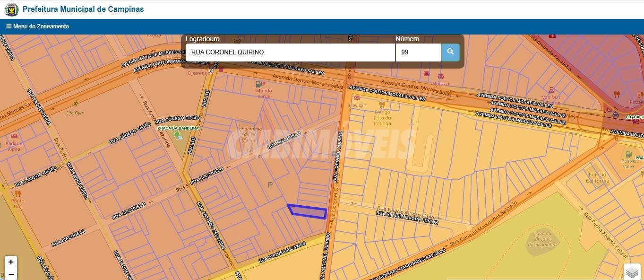Click the Natuzzi furniture store icon
The width and height of the screenshot is (644, 280).
(x=440, y=76)
